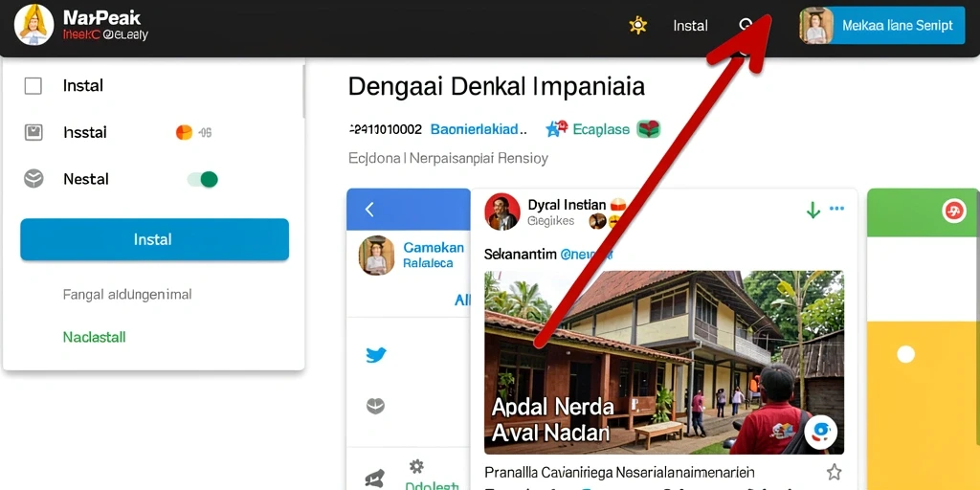Open the profile photo in top bar
The height and width of the screenshot is (490, 980).
pyautogui.click(x=816, y=26)
